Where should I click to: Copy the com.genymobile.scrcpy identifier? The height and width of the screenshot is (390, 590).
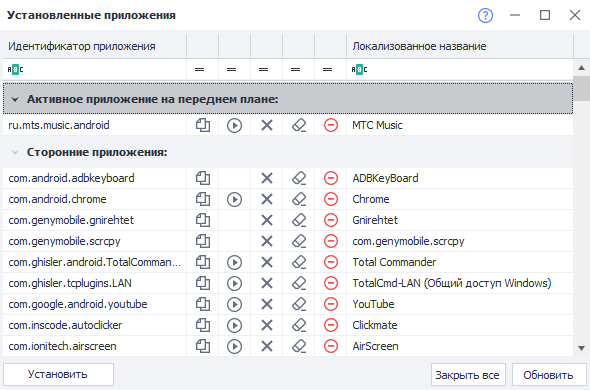coord(203,241)
